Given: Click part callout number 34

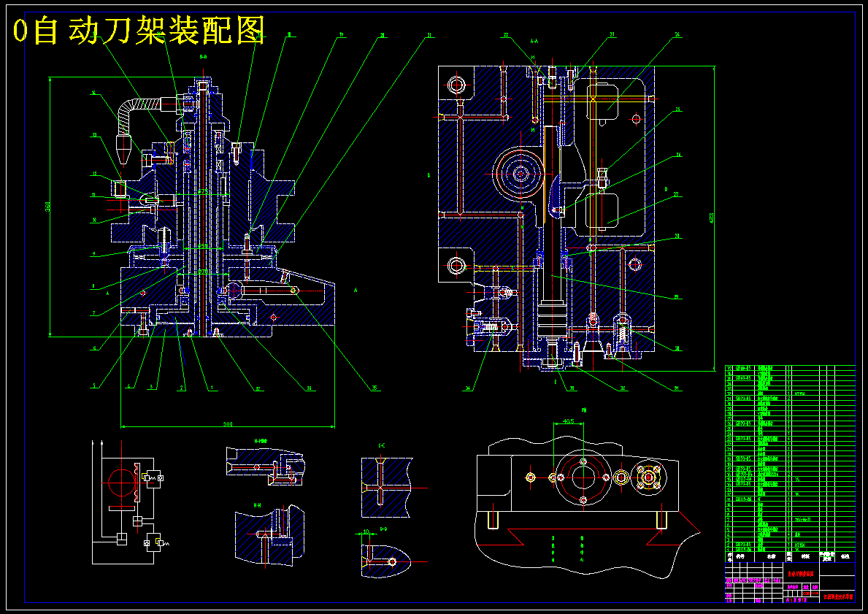Looking at the screenshot, I should pyautogui.click(x=469, y=388).
